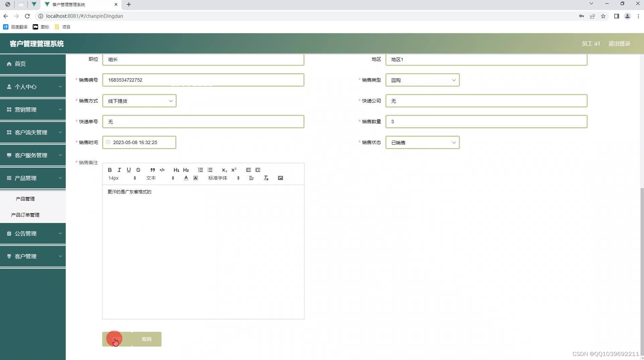This screenshot has height=360, width=644.
Task: Toggle strikethrough formatting in the editor
Action: click(x=138, y=170)
